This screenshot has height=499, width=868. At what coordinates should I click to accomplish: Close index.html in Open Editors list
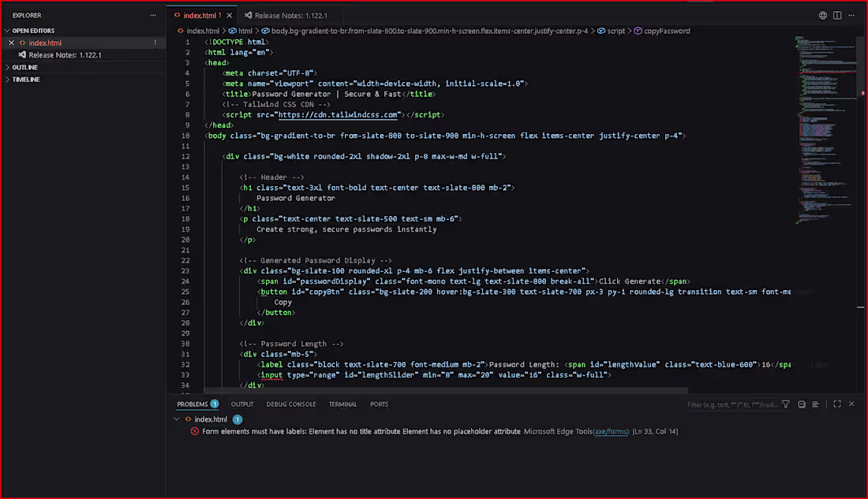[11, 43]
